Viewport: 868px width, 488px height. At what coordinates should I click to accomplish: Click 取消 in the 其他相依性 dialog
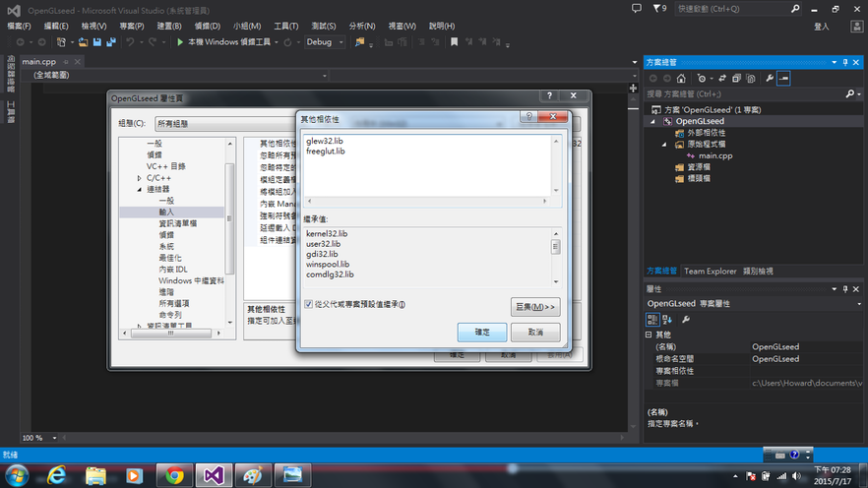535,332
